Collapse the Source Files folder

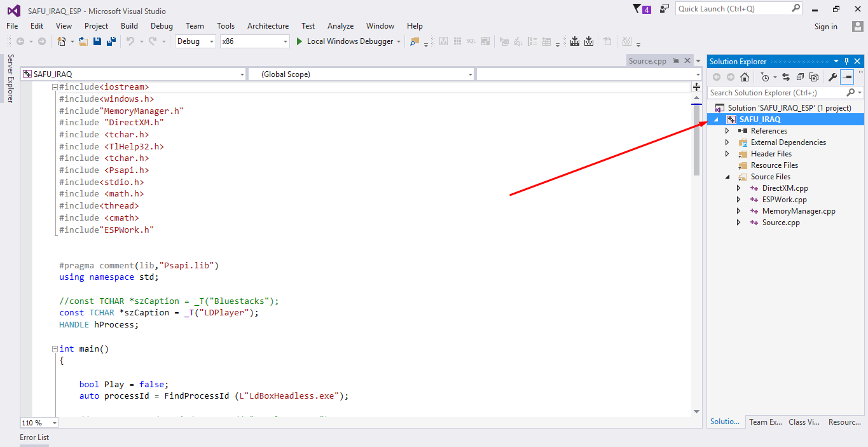click(x=727, y=177)
